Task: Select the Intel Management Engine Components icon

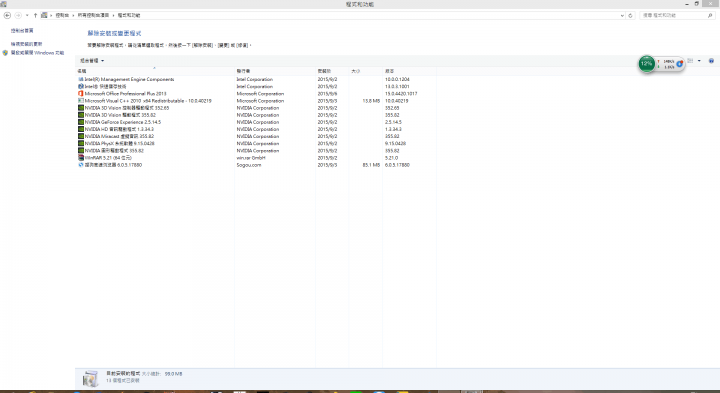Action: [81, 79]
